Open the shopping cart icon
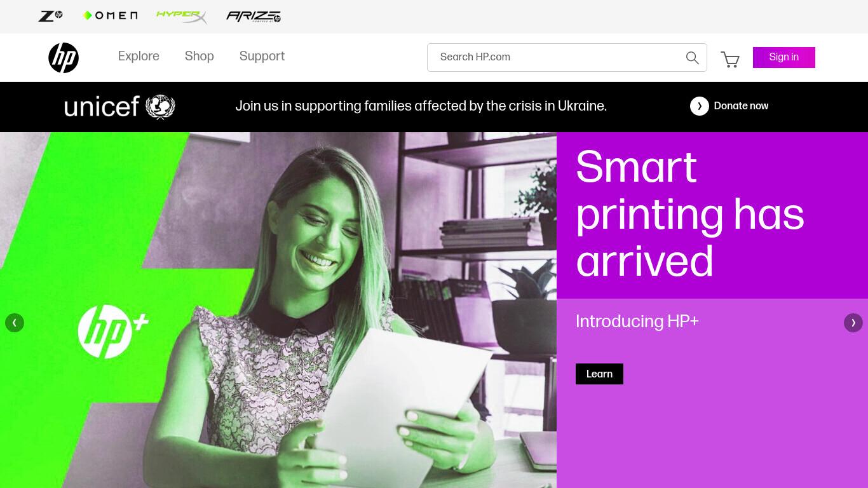 pos(730,59)
